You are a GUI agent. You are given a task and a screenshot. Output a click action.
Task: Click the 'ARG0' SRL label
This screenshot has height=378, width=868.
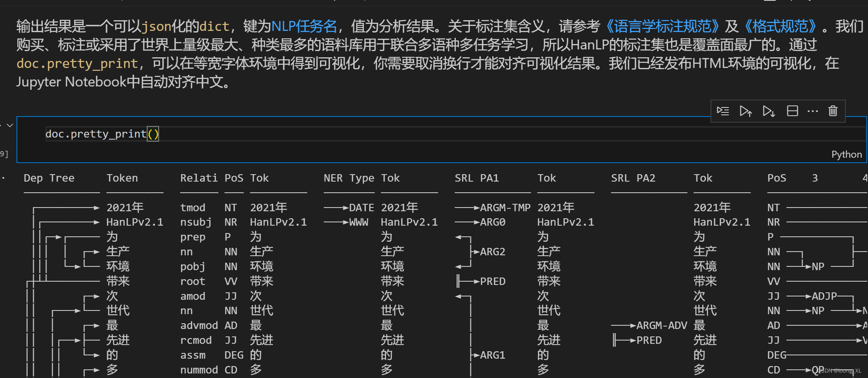pos(493,222)
